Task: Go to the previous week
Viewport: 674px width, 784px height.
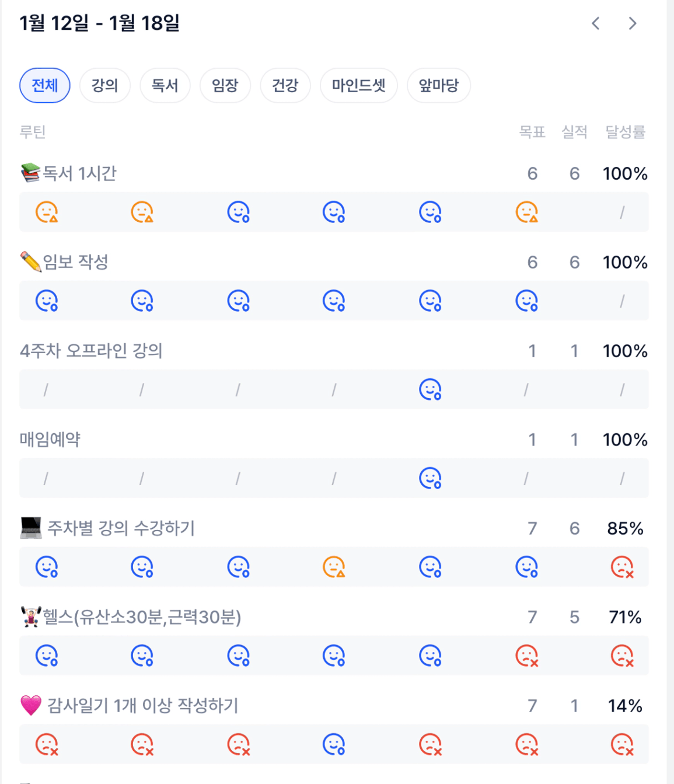Action: pos(595,23)
